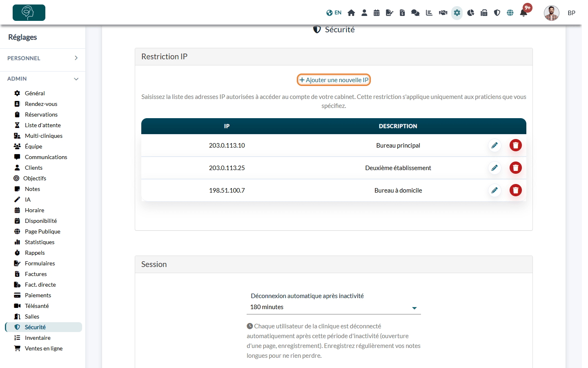Image resolution: width=588 pixels, height=368 pixels.
Task: Go to Paiements settings
Action: (38, 295)
